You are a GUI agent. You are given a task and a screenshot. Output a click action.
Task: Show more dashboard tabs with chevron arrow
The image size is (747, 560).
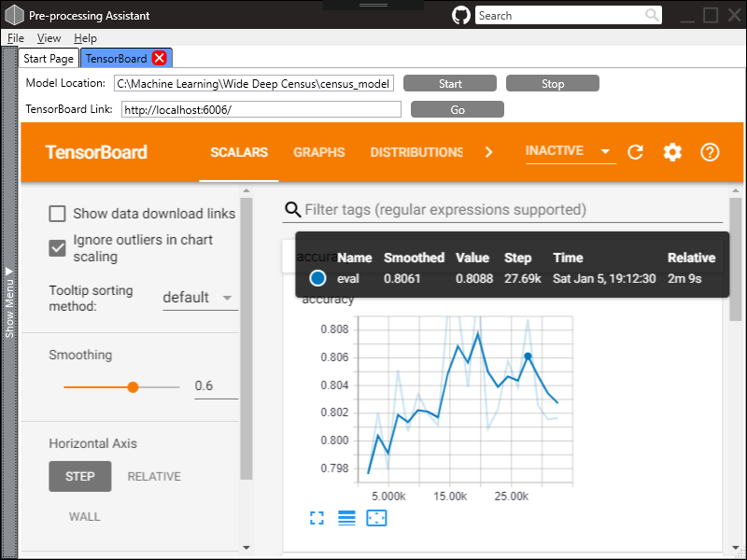pyautogui.click(x=488, y=152)
